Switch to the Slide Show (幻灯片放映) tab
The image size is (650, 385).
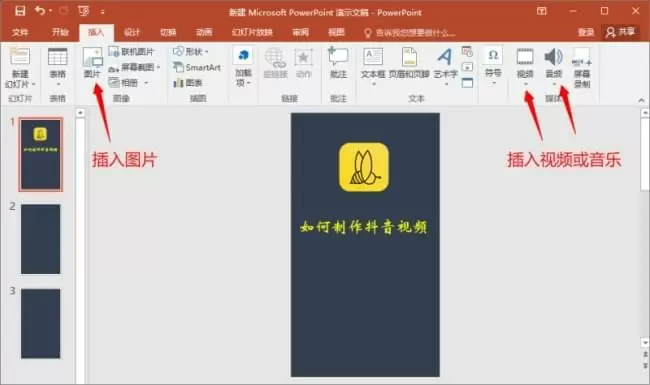pos(252,32)
